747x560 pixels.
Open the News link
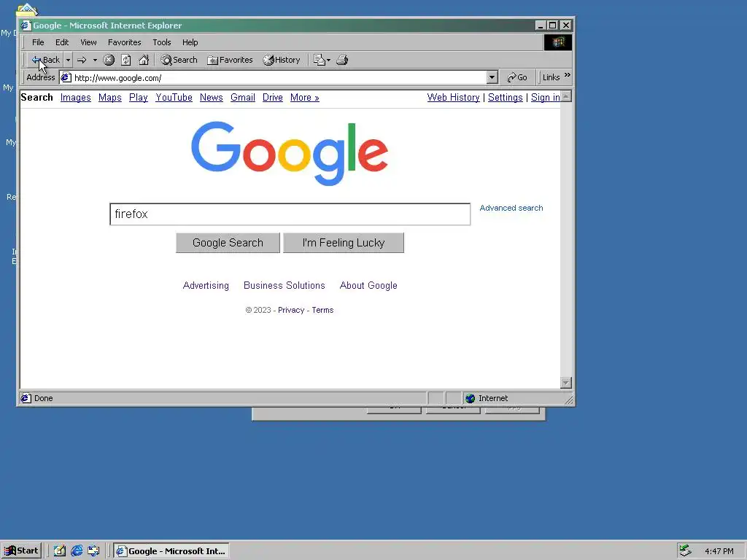click(x=211, y=97)
